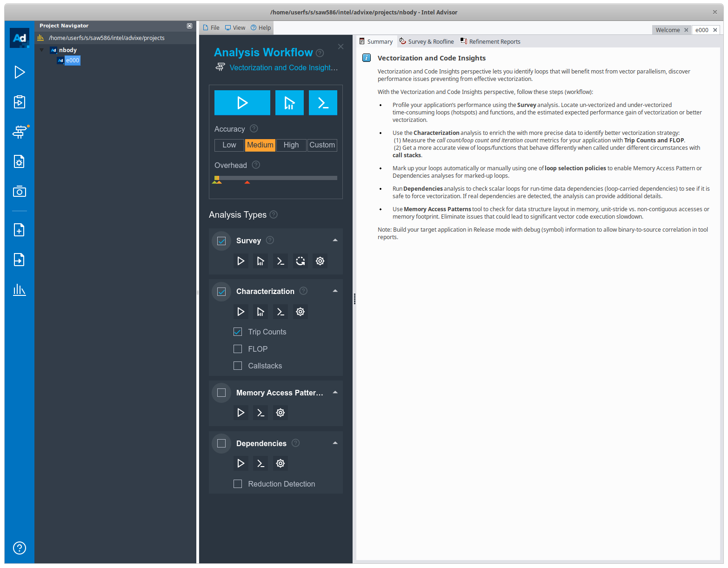Image resolution: width=728 pixels, height=568 pixels.
Task: Enable the Callstacks checkbox
Action: pyautogui.click(x=238, y=366)
